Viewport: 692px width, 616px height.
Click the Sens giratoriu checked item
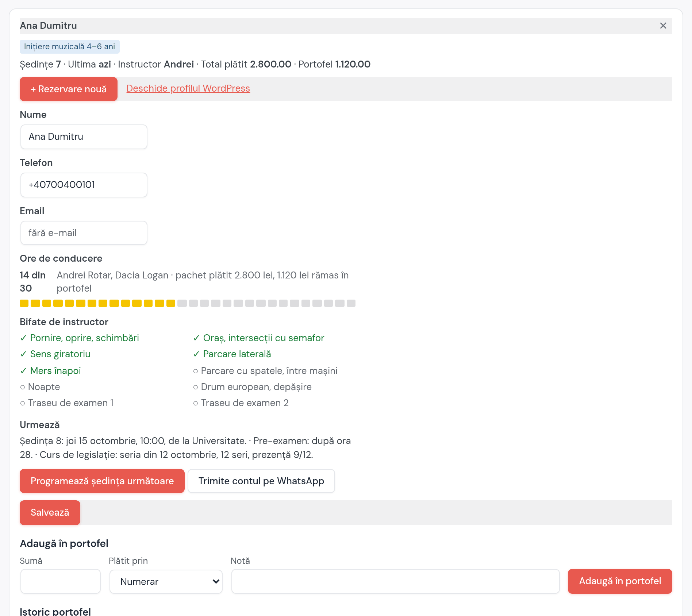55,354
